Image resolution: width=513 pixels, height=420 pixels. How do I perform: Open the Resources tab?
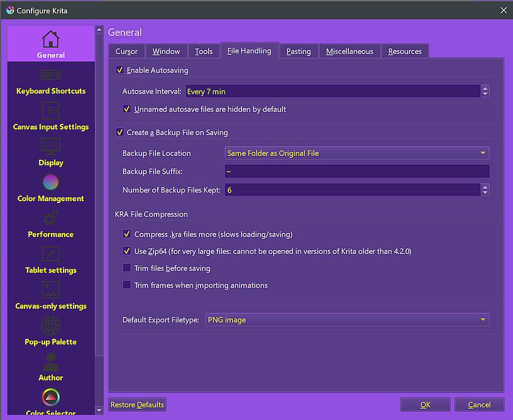[x=405, y=52]
